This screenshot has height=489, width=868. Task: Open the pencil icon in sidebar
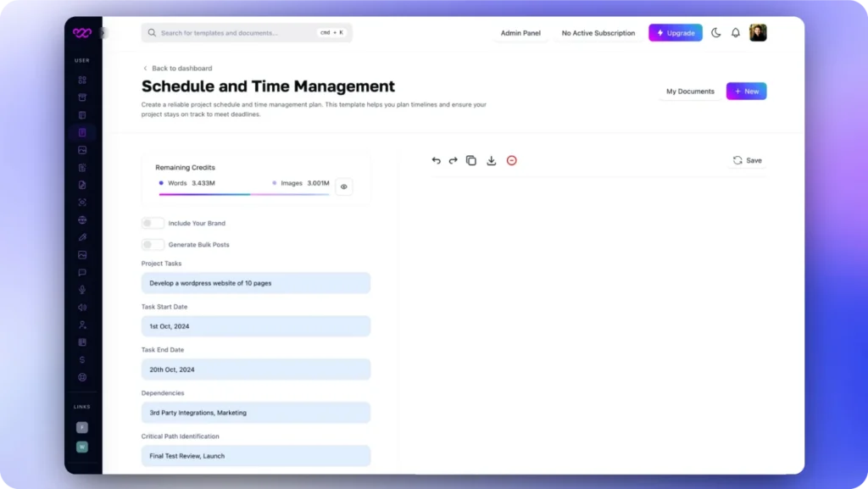pos(82,237)
